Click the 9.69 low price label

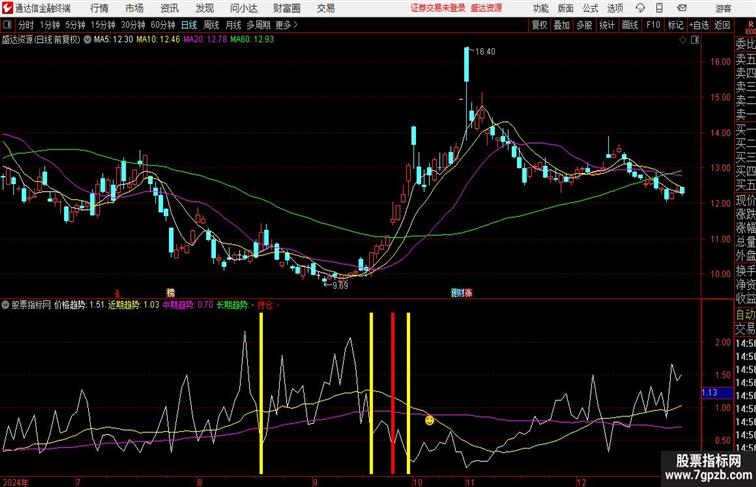pyautogui.click(x=340, y=285)
